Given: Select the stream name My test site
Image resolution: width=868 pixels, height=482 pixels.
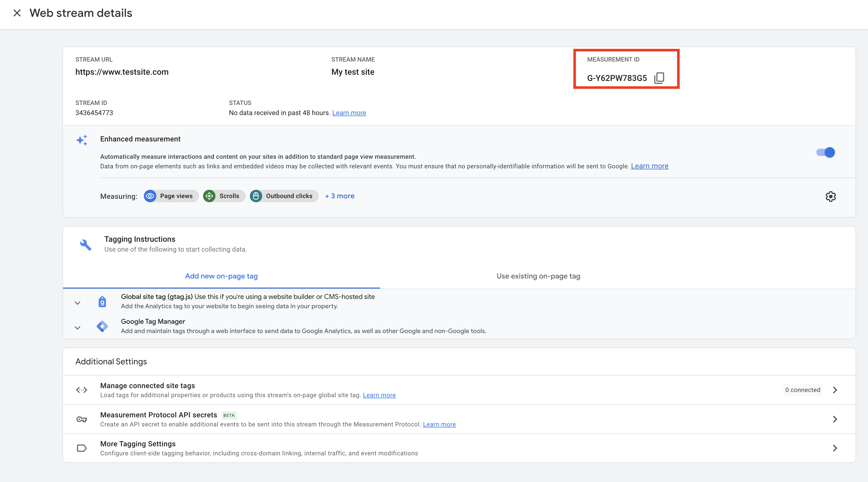Looking at the screenshot, I should tap(353, 72).
